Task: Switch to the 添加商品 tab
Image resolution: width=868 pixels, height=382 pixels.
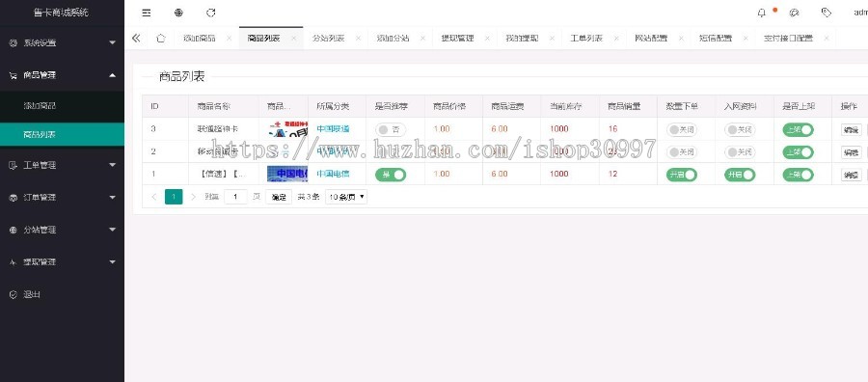Action: coord(200,39)
